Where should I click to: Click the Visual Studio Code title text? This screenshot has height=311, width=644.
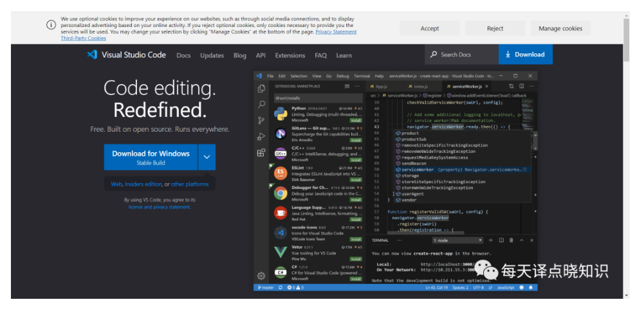tap(134, 55)
